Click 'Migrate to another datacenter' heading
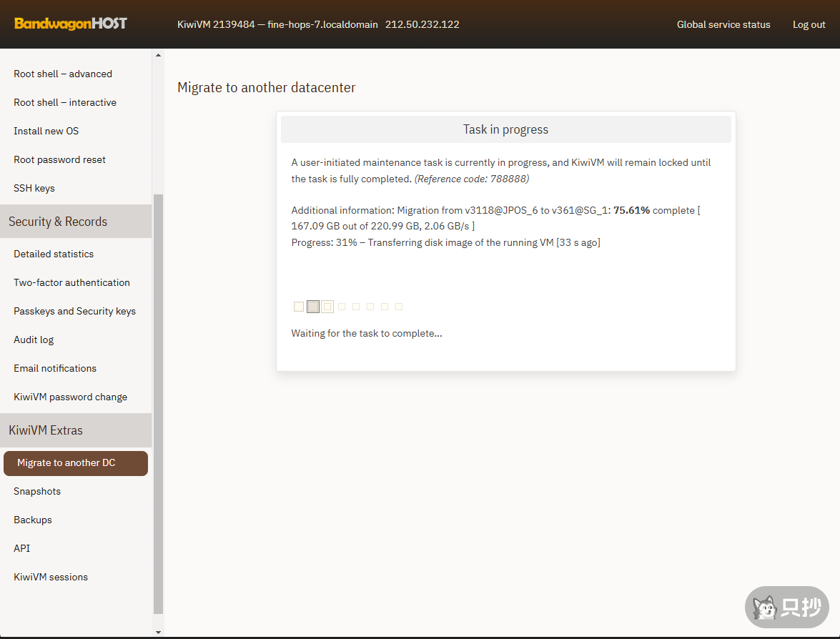 266,87
